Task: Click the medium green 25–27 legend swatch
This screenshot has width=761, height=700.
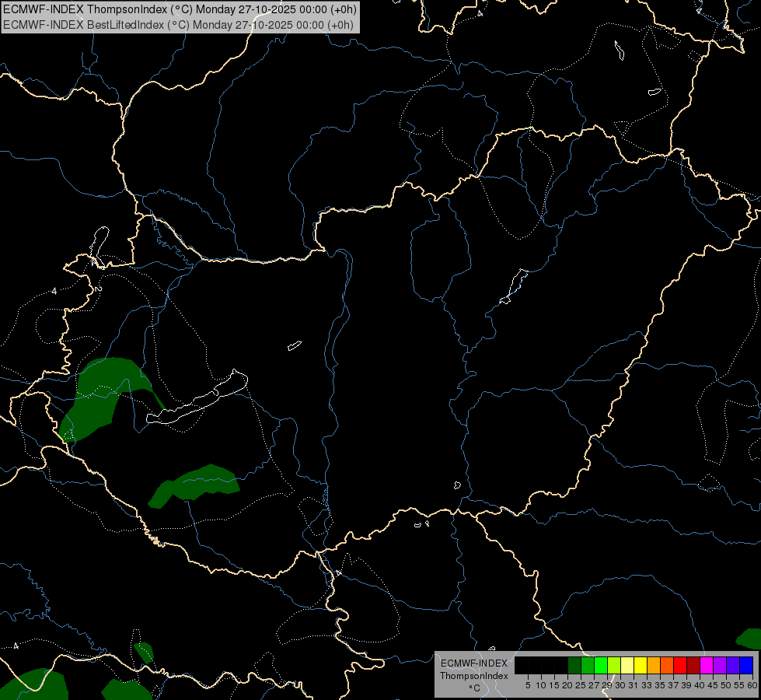Action: 588,665
